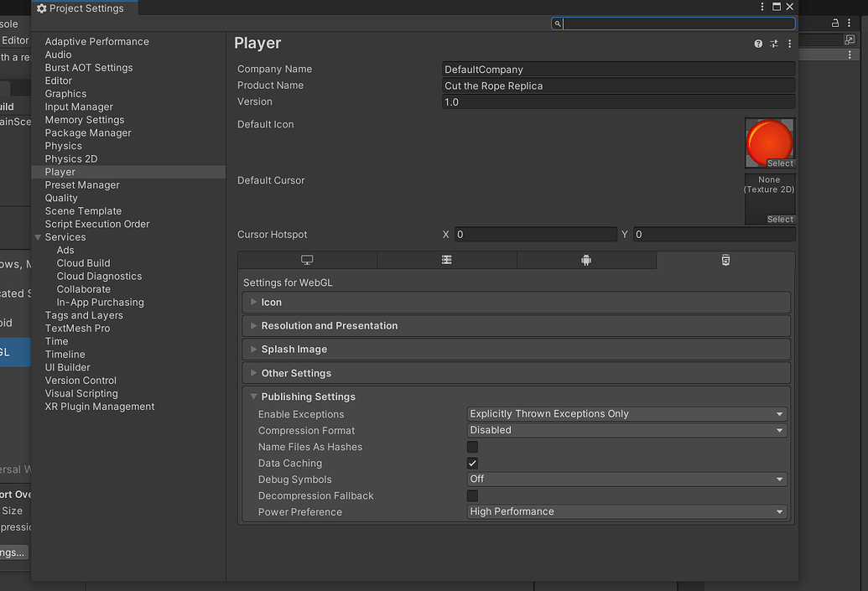
Task: Expand the Resolution and Presentation section
Action: pyautogui.click(x=329, y=326)
